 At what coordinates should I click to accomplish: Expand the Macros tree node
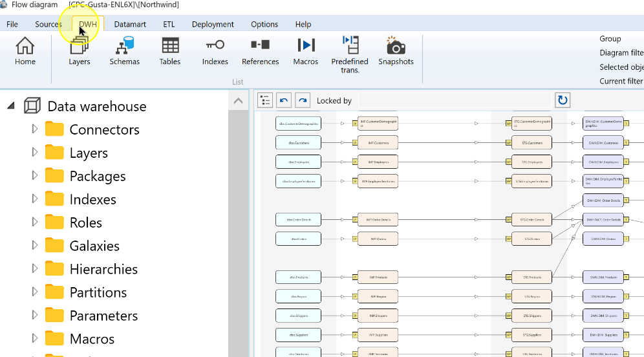tap(35, 338)
